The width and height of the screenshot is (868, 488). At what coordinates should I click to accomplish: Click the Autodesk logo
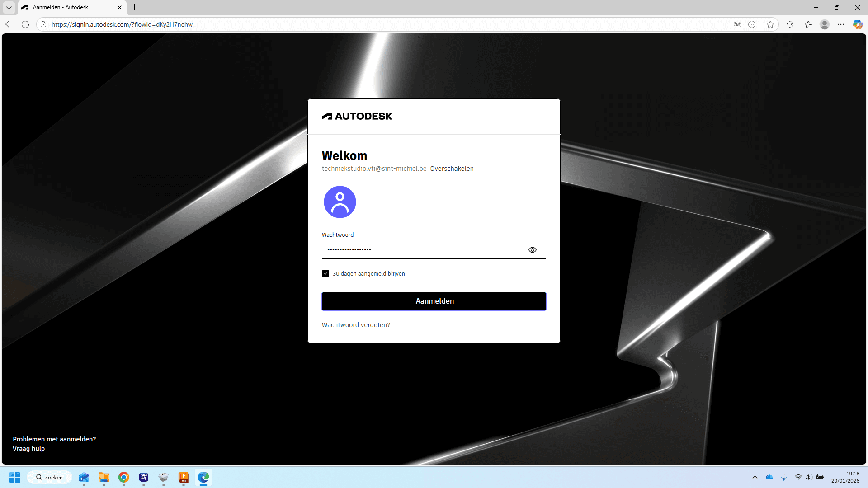(x=357, y=116)
